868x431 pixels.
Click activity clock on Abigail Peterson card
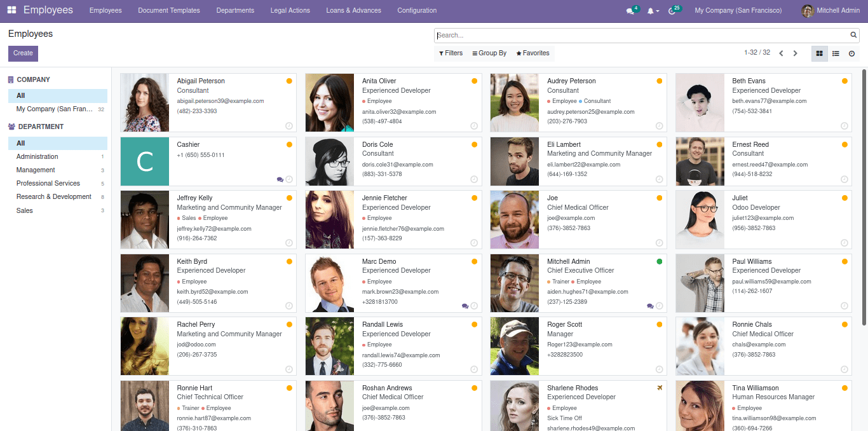(289, 126)
